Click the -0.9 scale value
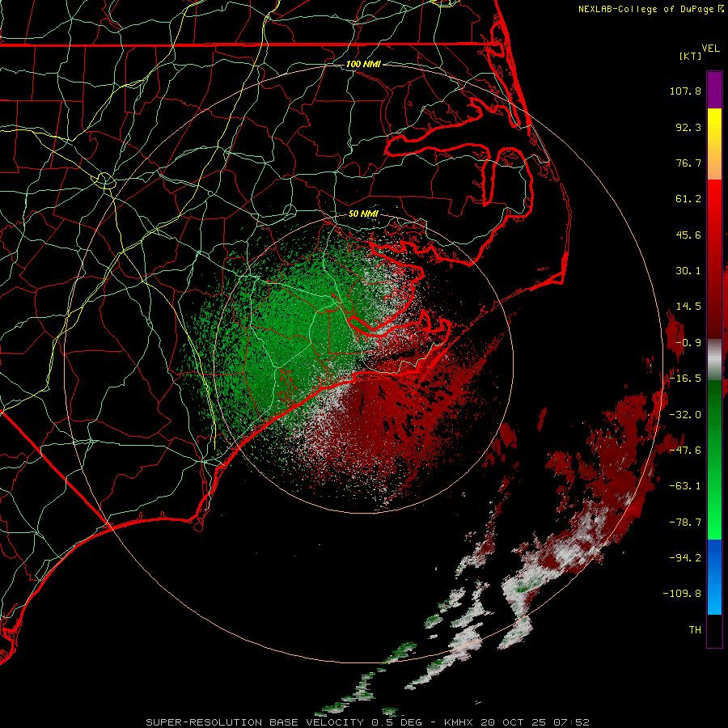 688,343
